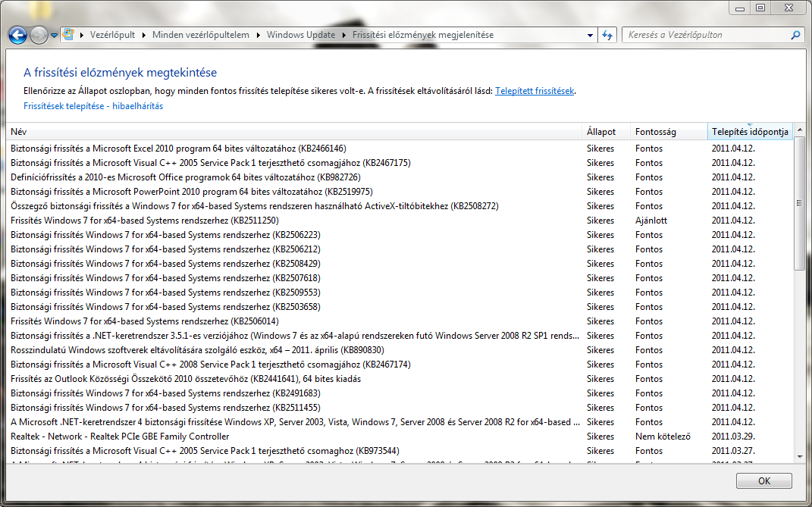Select Windows Update in the breadcrumb
This screenshot has height=507, width=812.
tap(301, 35)
